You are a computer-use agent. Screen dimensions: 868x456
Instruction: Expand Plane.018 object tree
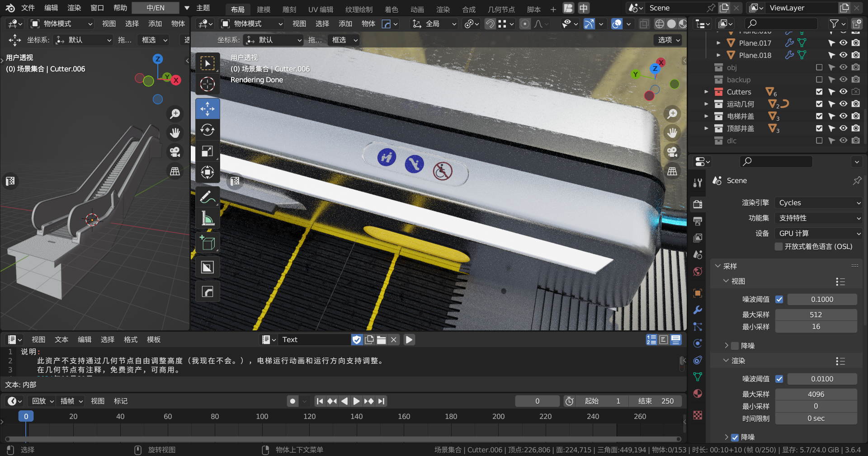[x=718, y=55]
